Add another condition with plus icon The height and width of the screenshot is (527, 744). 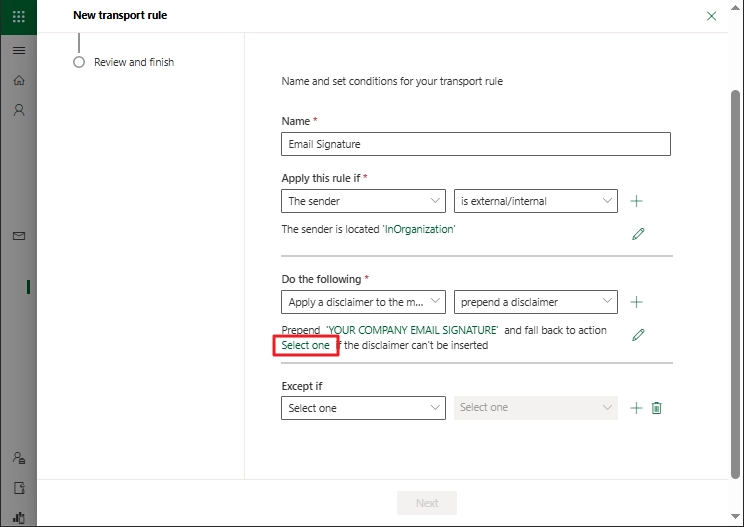click(x=636, y=201)
